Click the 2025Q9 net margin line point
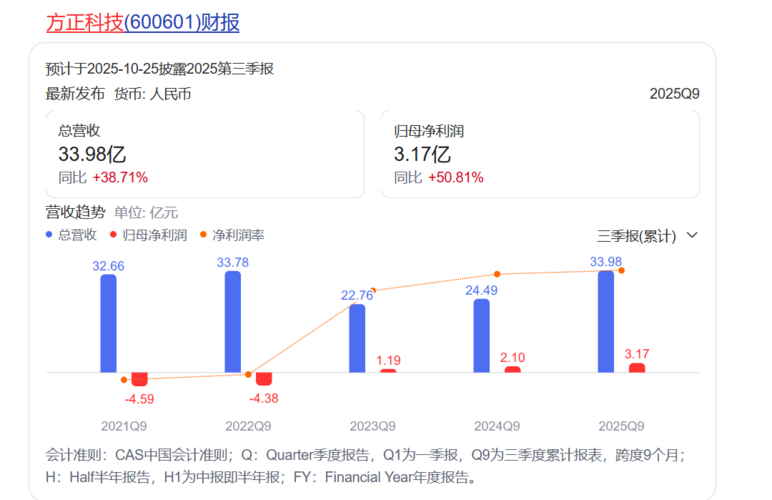 click(x=622, y=270)
